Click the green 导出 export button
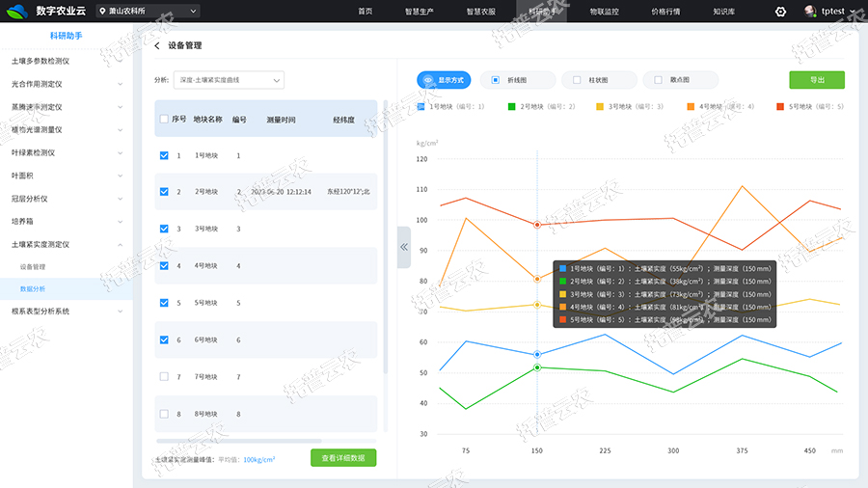Viewport: 868px width, 488px height. pyautogui.click(x=816, y=80)
